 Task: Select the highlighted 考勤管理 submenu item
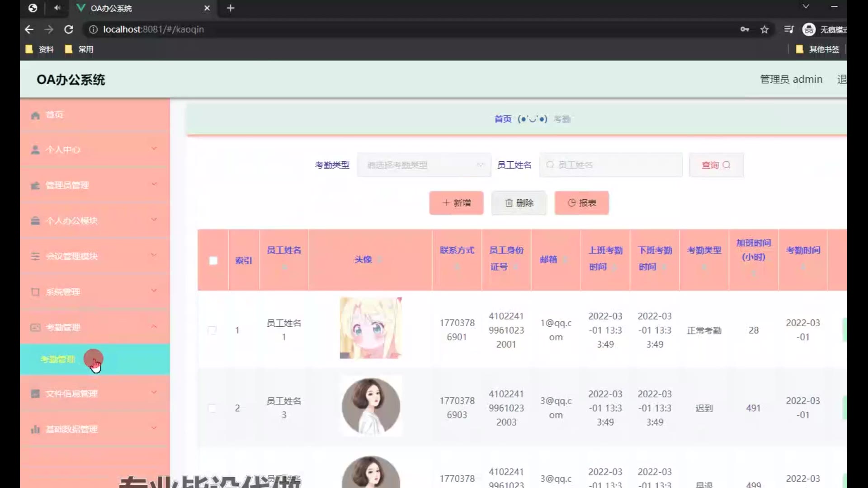click(95, 359)
